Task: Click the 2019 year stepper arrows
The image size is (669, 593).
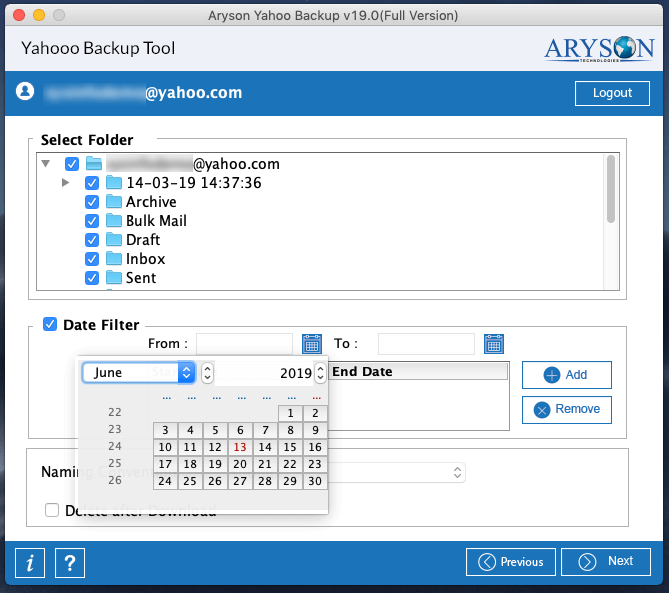Action: [x=320, y=373]
